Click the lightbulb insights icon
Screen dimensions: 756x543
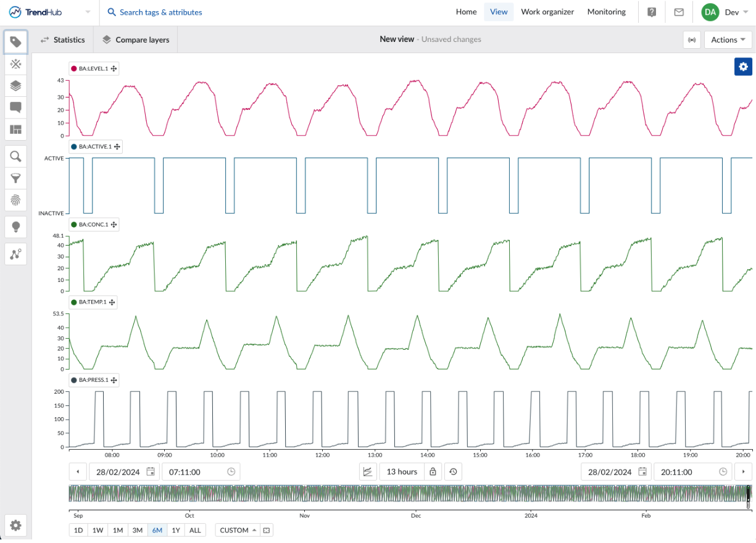click(x=16, y=227)
